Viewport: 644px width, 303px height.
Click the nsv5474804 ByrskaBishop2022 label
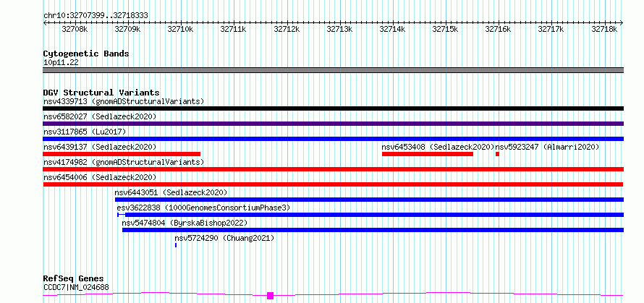pos(185,223)
